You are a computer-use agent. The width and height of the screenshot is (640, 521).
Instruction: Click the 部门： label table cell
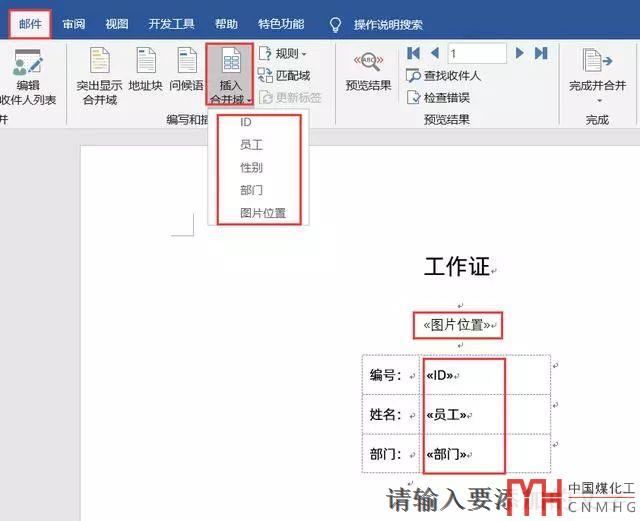pyautogui.click(x=391, y=454)
